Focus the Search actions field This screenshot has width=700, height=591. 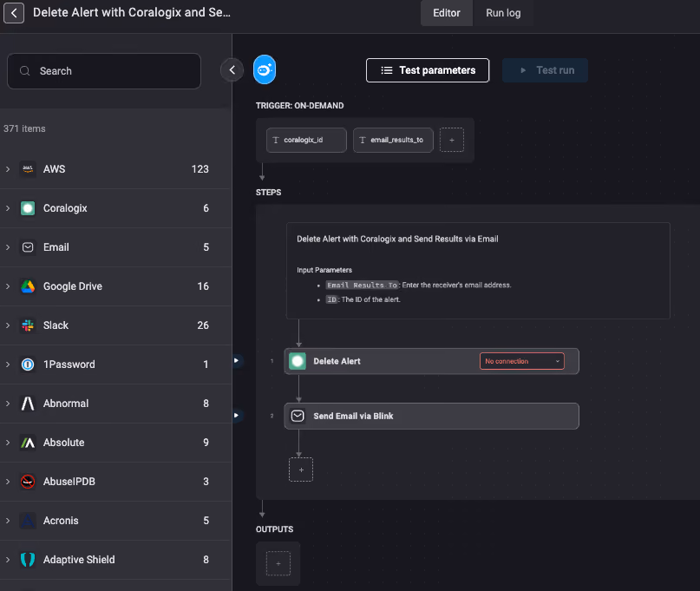coord(104,71)
